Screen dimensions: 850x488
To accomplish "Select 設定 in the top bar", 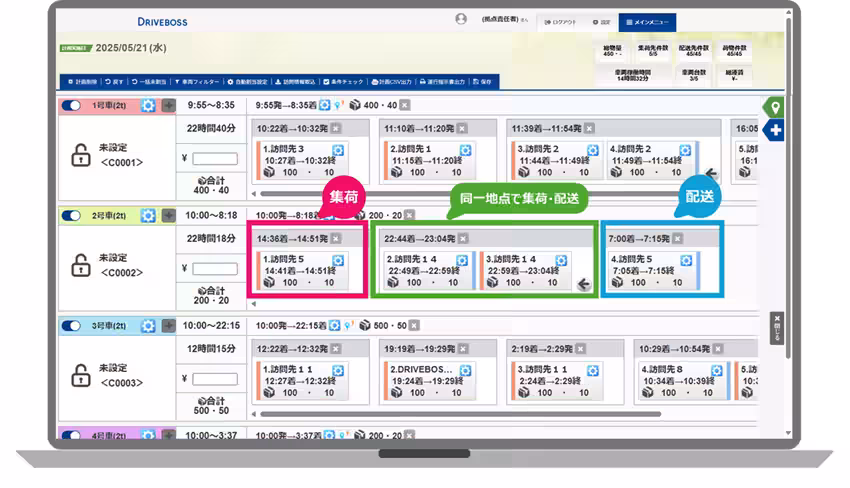I will (x=601, y=22).
